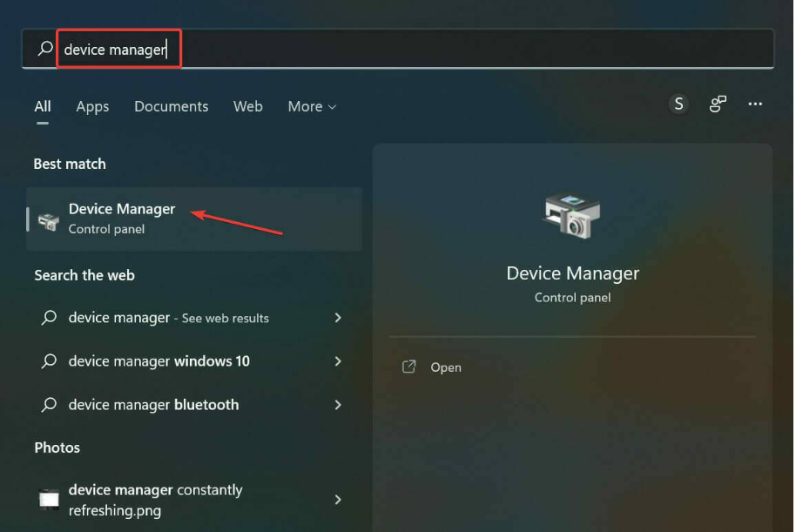
Task: Open the S user account avatar
Action: (678, 104)
